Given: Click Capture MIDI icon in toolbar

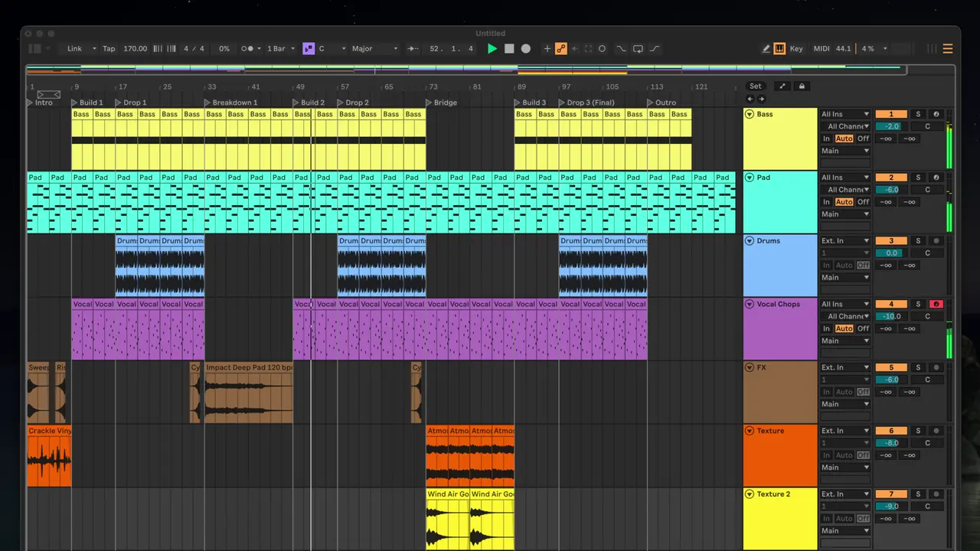Looking at the screenshot, I should (x=588, y=49).
